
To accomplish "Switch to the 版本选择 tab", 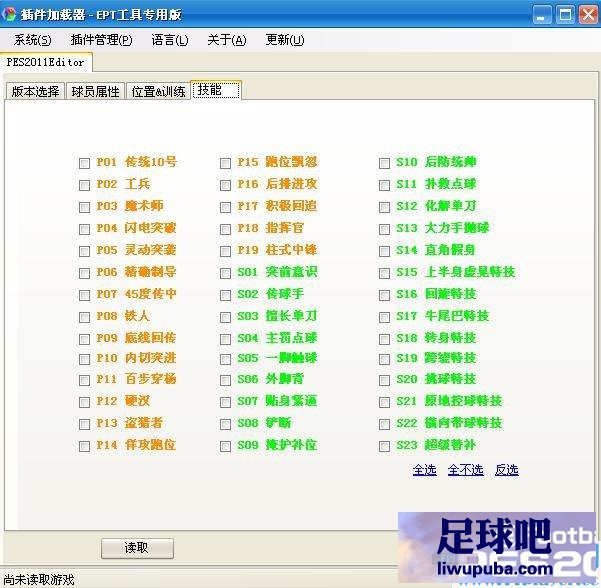I will click(35, 91).
